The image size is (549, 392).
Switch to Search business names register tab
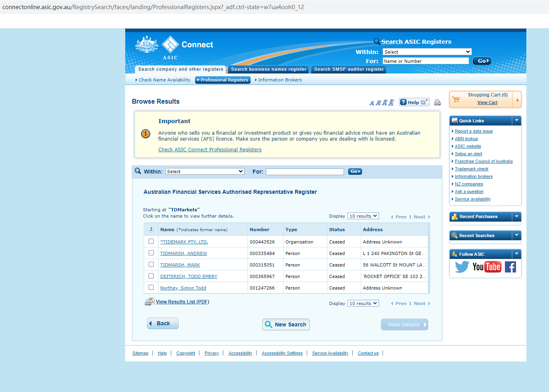pos(269,70)
